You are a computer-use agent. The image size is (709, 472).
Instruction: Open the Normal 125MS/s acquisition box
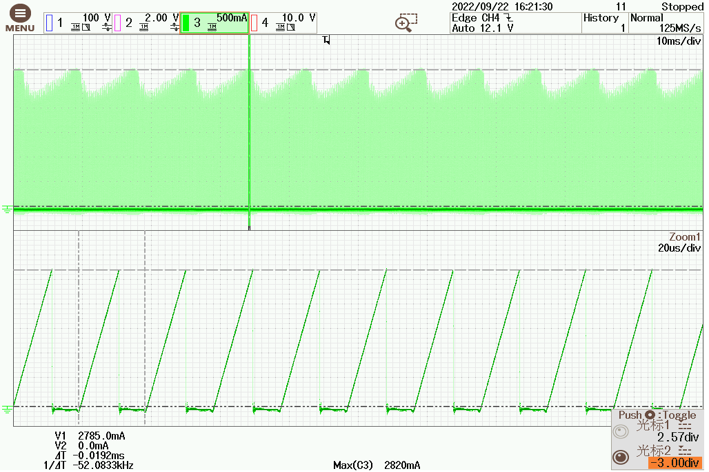(x=666, y=23)
